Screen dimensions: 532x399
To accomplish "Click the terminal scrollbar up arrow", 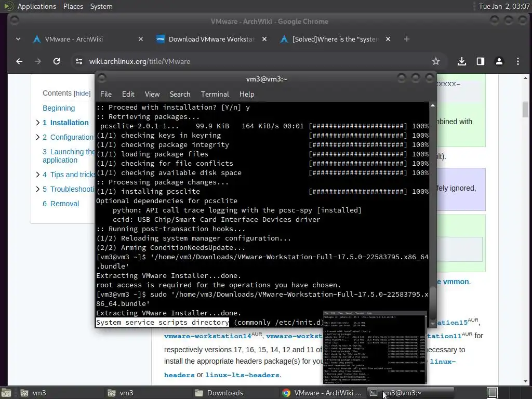I will click(x=433, y=106).
